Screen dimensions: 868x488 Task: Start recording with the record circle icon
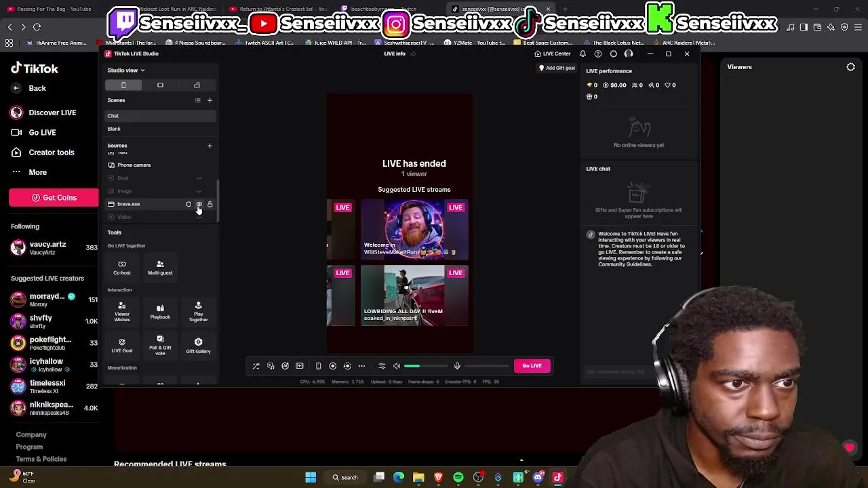click(332, 366)
